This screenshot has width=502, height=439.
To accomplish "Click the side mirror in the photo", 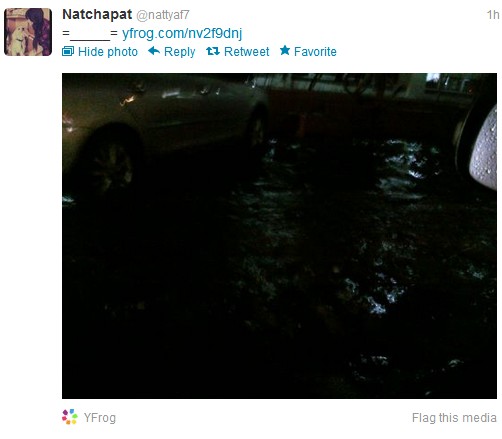I will coord(484,148).
